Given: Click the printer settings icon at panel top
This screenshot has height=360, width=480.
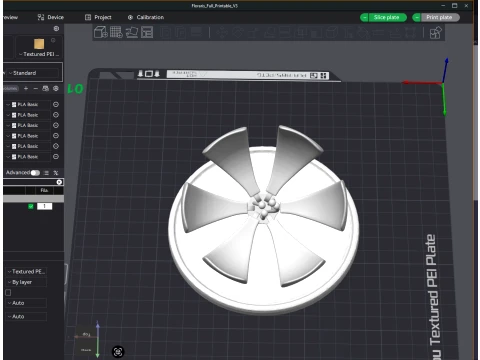Looking at the screenshot, I should (56, 29).
